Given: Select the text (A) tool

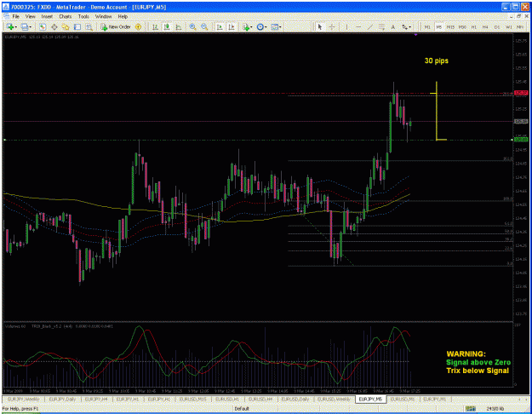Looking at the screenshot, I should 393,26.
